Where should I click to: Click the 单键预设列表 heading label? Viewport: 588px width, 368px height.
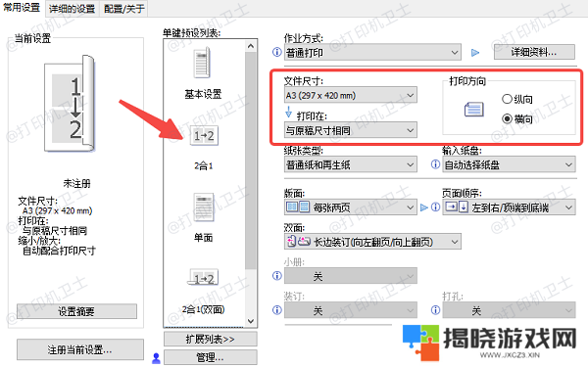(192, 33)
